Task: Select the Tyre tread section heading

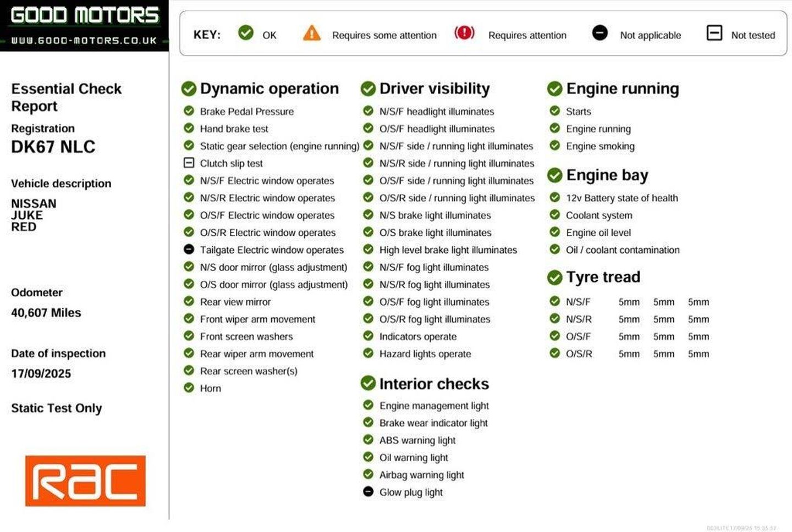Action: tap(603, 277)
